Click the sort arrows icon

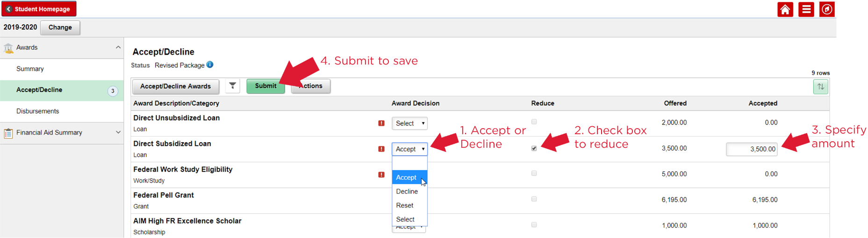click(820, 87)
